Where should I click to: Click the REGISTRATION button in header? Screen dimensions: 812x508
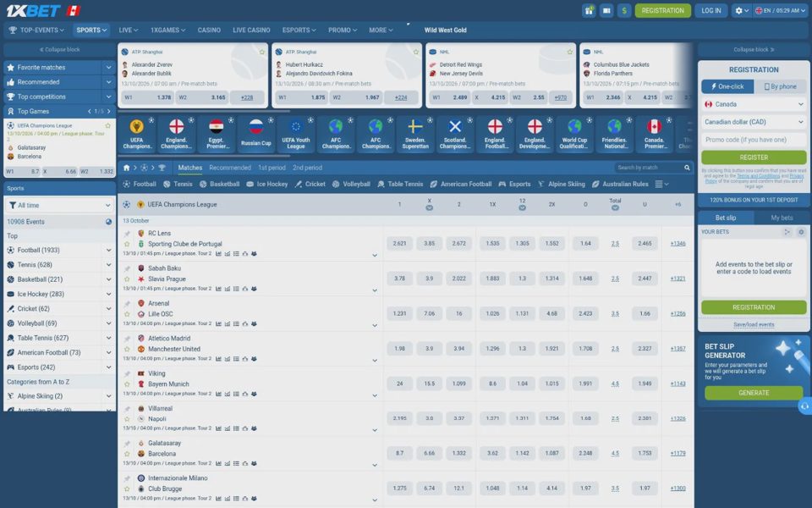tap(663, 10)
